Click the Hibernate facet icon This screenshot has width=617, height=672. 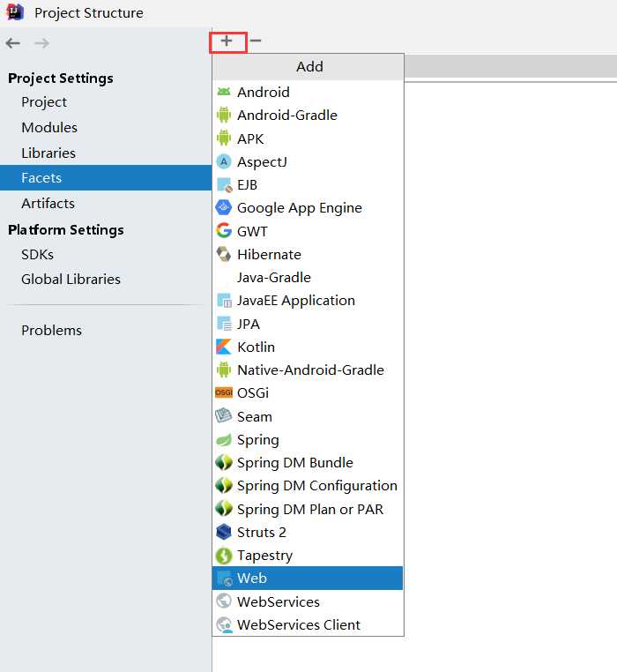pos(224,254)
